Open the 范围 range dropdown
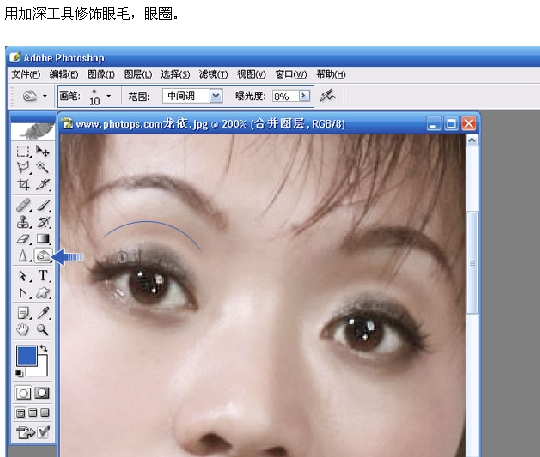The image size is (540, 457). click(216, 96)
